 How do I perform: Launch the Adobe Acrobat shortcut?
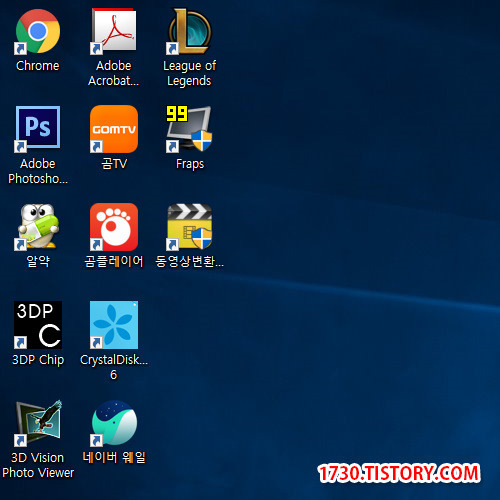pos(114,32)
